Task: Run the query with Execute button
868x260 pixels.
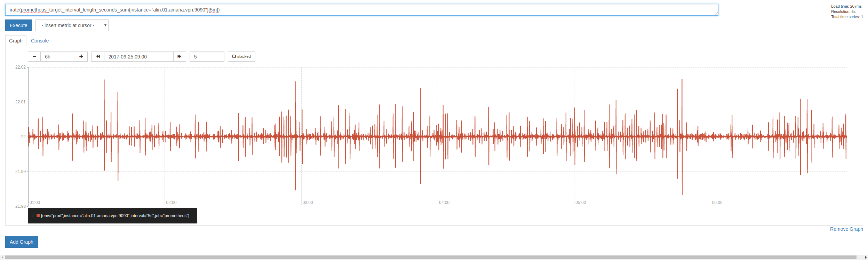Action: click(x=18, y=25)
